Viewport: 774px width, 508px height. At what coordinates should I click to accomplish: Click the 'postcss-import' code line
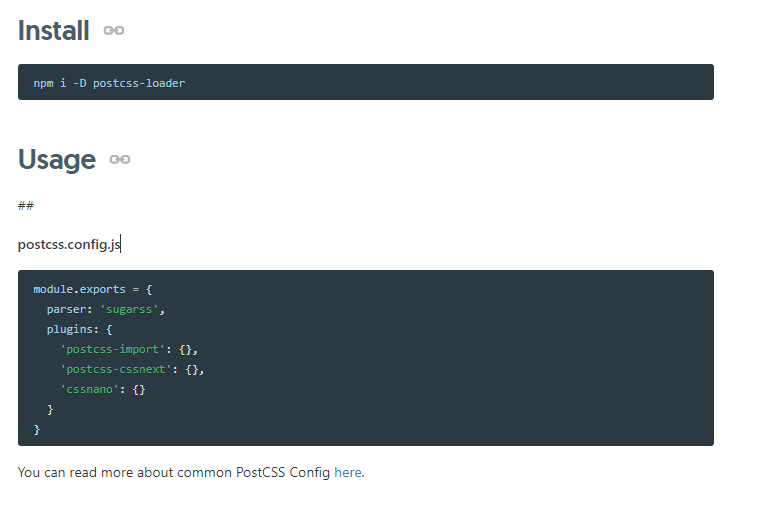[x=129, y=350]
